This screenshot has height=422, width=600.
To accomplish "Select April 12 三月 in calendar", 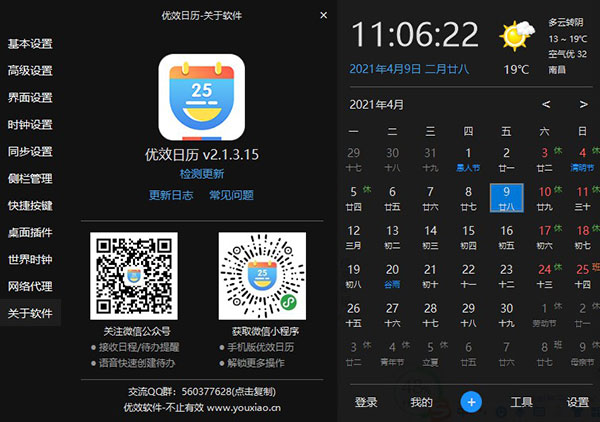I will tap(354, 237).
